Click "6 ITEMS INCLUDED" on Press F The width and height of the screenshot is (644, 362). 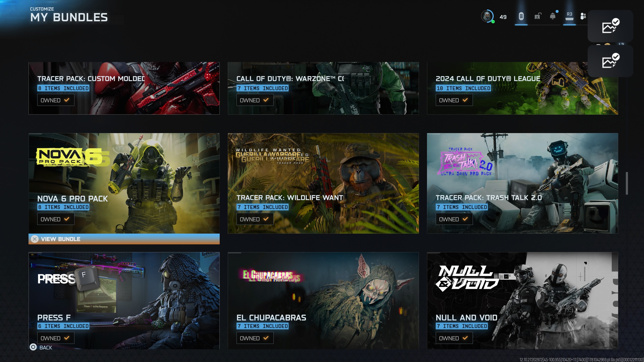pos(63,326)
